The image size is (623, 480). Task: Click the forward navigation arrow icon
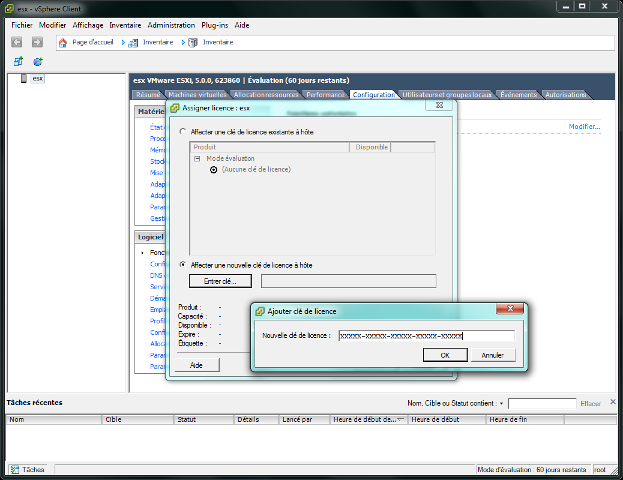tap(37, 42)
